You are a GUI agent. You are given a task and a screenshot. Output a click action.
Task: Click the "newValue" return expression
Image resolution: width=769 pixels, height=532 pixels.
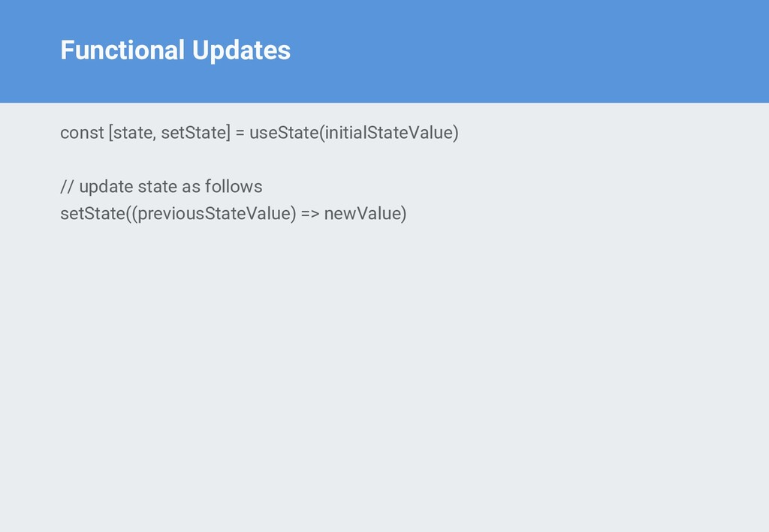363,214
